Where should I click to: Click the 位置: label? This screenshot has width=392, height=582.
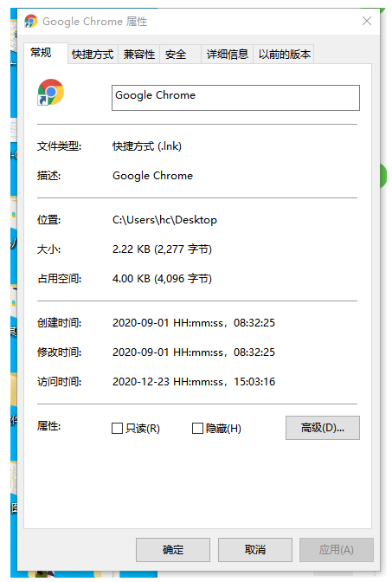click(48, 220)
